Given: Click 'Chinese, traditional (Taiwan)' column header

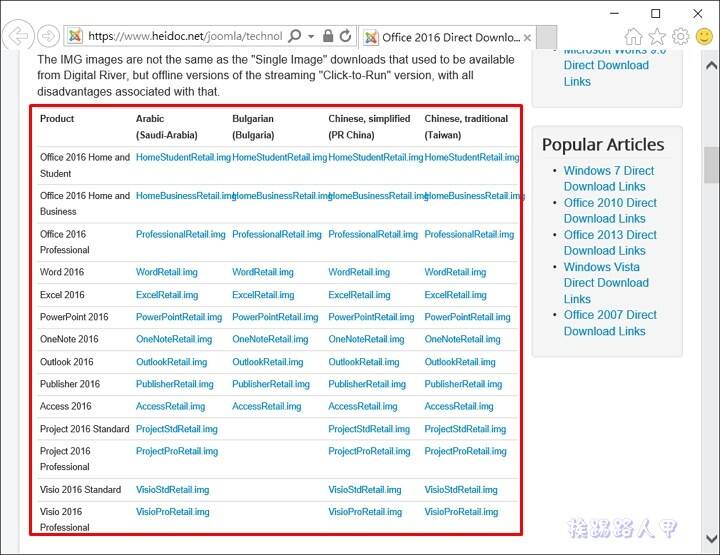Looking at the screenshot, I should tap(466, 127).
